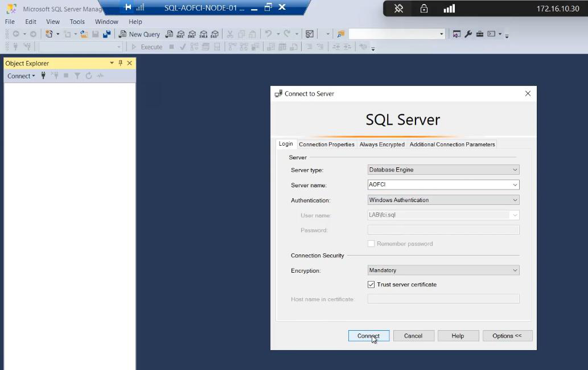Close the Connect to Server dialog
The height and width of the screenshot is (370, 588).
point(528,93)
